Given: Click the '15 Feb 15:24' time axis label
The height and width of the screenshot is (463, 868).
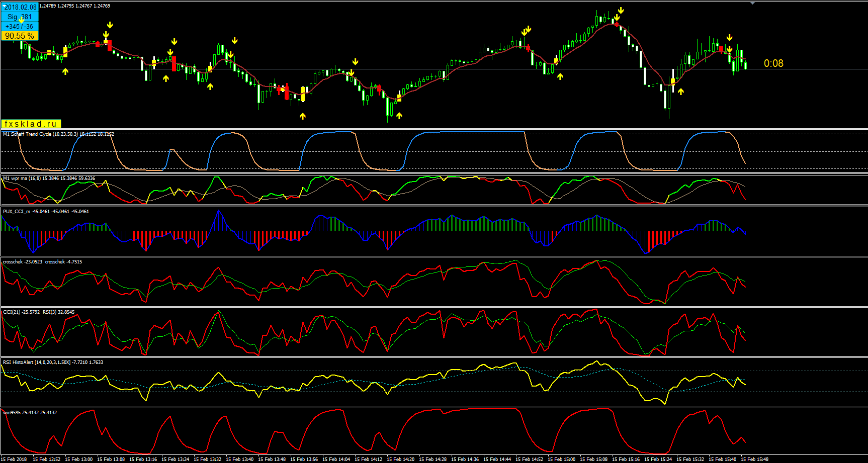Looking at the screenshot, I should [x=658, y=459].
